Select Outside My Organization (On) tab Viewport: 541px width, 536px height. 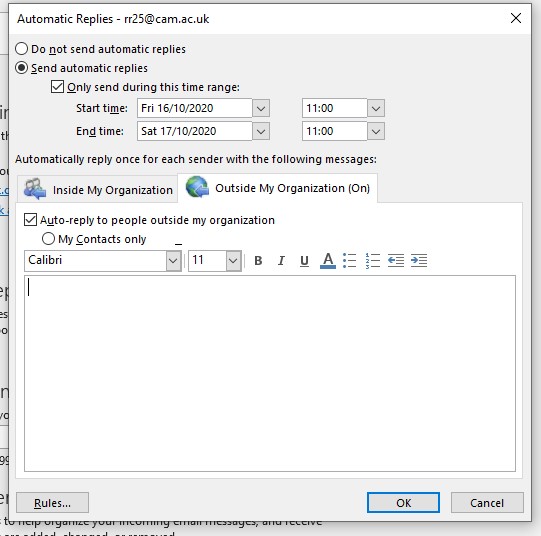(277, 188)
